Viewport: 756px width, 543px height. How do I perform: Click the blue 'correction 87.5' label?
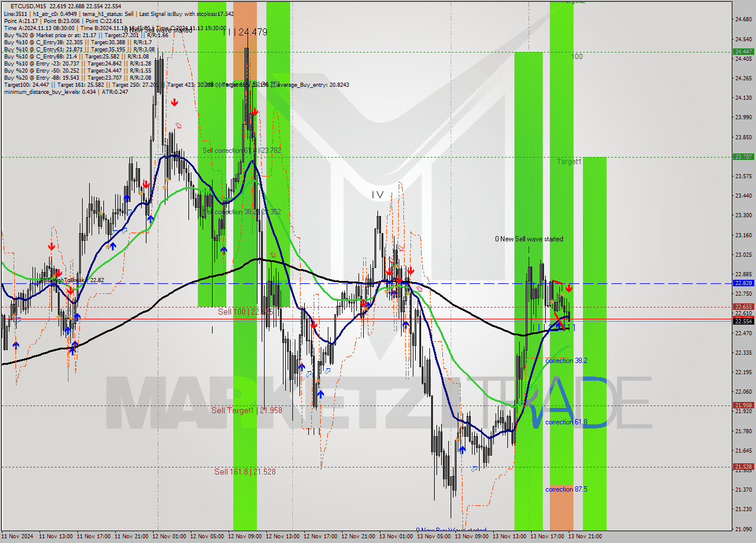tap(566, 489)
